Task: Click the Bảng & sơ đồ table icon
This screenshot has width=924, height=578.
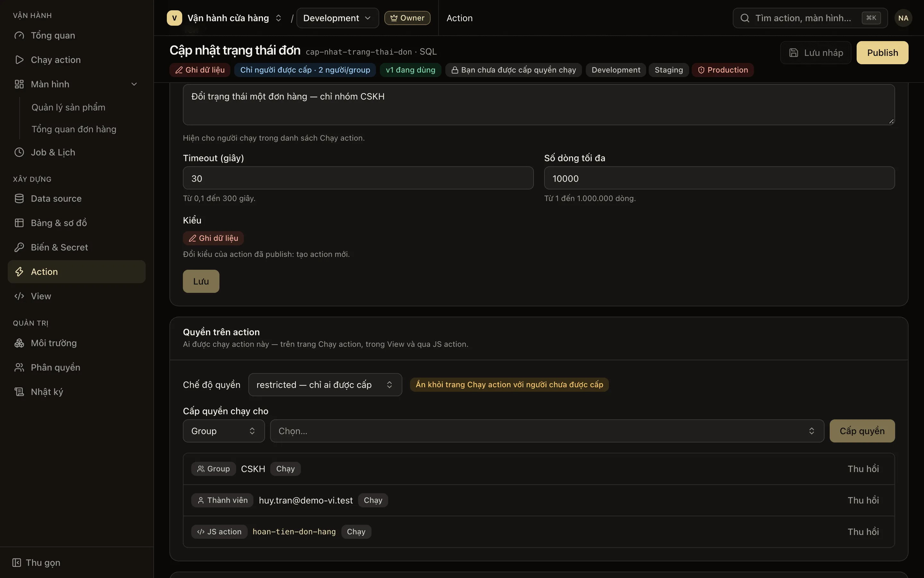Action: (19, 223)
